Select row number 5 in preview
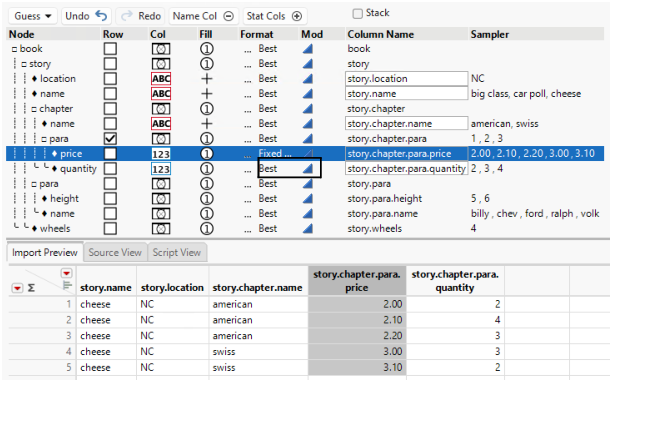The image size is (653, 427). [69, 367]
